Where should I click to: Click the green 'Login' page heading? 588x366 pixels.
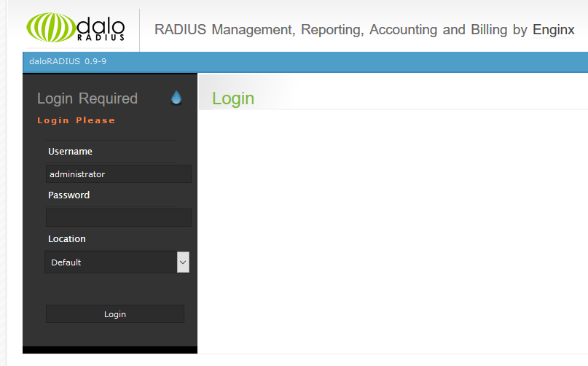click(233, 98)
